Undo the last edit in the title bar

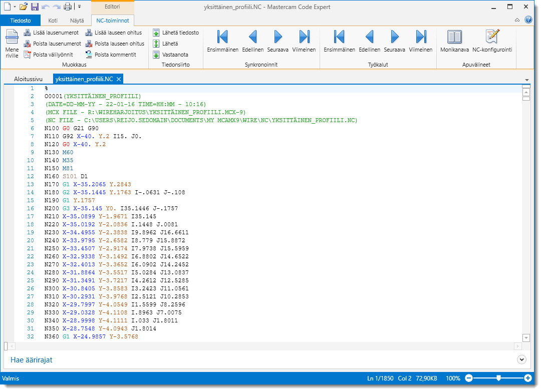click(45, 7)
